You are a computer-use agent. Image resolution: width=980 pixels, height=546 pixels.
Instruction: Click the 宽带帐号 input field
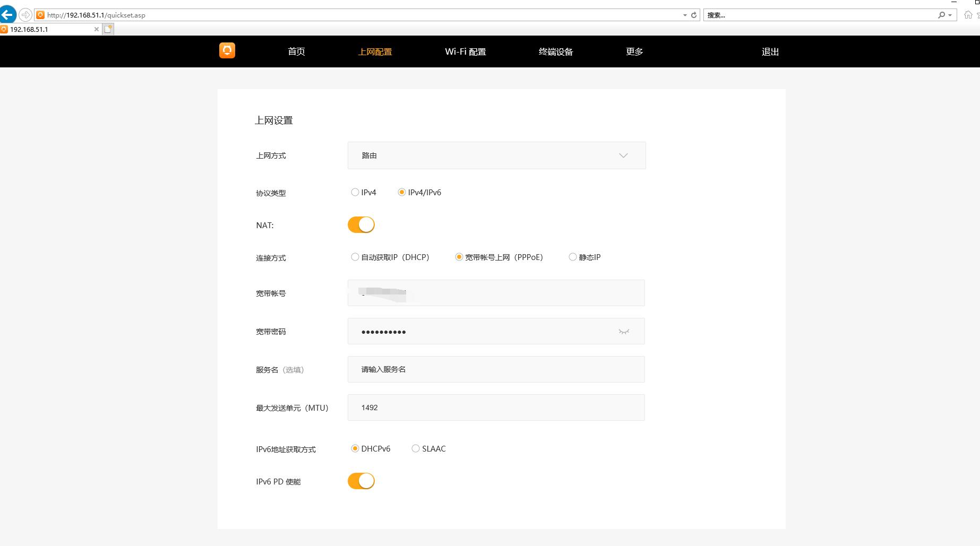(x=496, y=293)
